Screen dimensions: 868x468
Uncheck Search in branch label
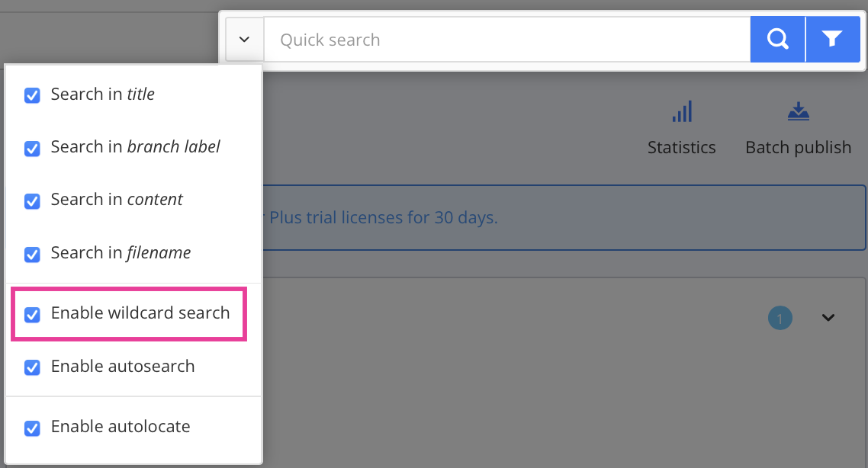tap(32, 149)
